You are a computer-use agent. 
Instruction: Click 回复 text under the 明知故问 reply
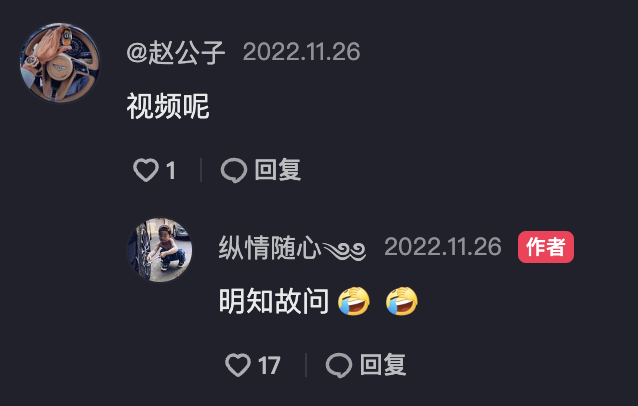[383, 365]
